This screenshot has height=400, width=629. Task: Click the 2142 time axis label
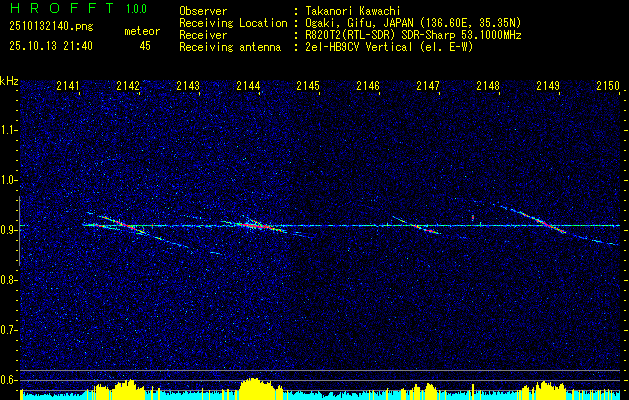point(128,86)
